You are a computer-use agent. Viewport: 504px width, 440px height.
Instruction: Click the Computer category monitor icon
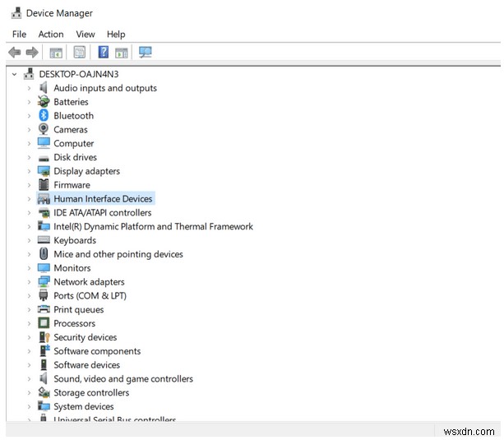coord(44,143)
